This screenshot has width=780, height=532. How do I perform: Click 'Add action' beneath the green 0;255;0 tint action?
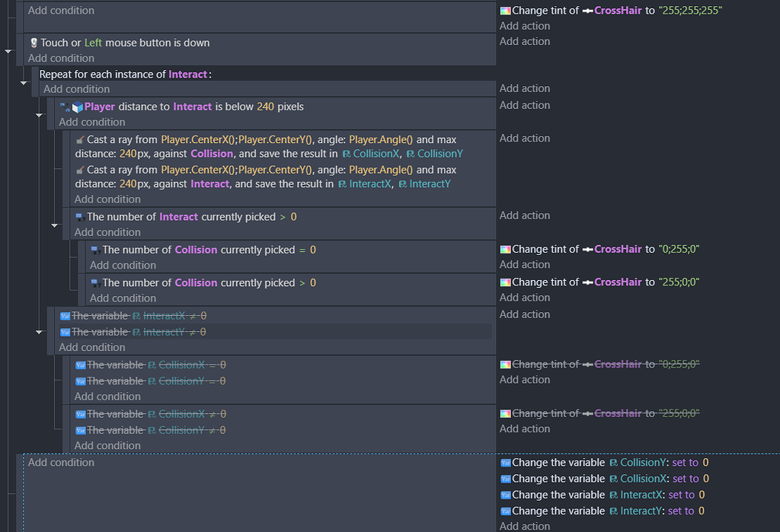[x=525, y=264]
